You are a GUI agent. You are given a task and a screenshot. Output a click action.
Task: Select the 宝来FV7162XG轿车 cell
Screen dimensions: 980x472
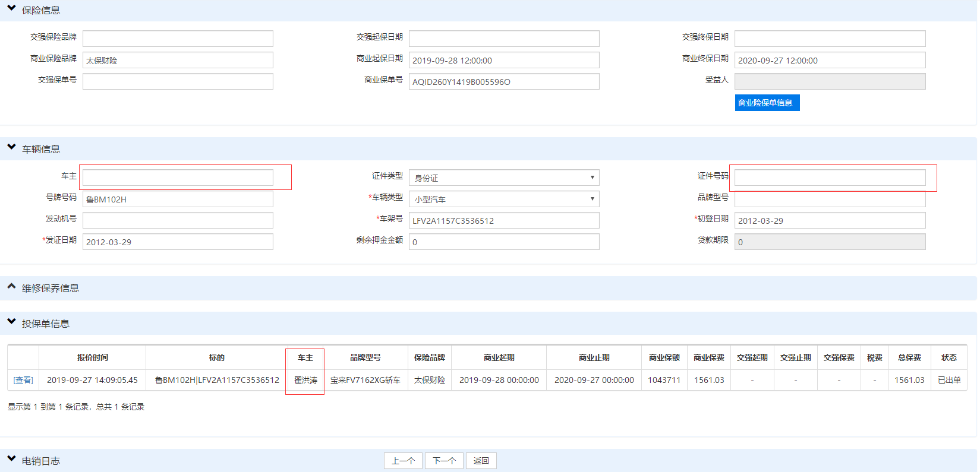(365, 380)
